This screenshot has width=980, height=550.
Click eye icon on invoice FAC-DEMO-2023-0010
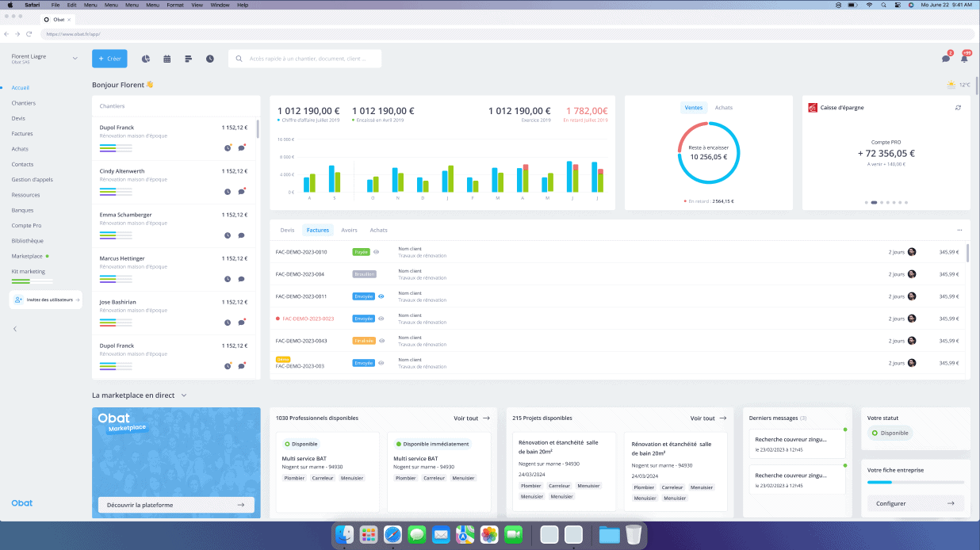(x=377, y=252)
